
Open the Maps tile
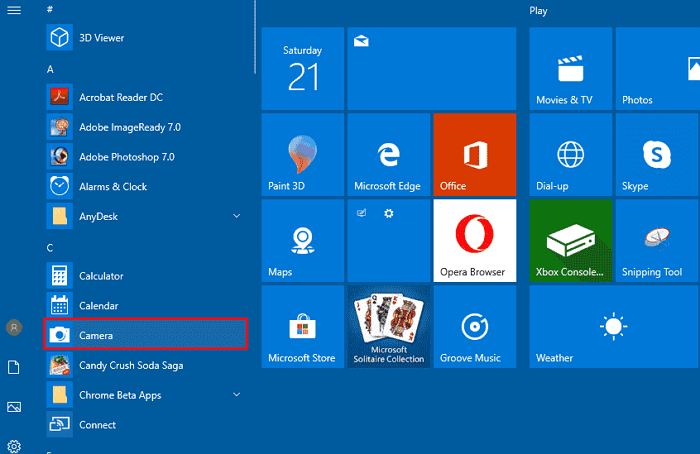coord(303,241)
